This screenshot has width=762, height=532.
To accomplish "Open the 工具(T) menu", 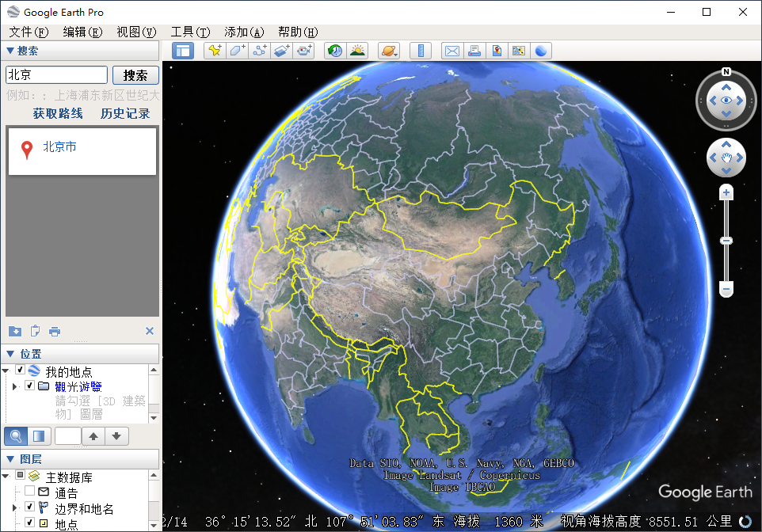I will 190,32.
